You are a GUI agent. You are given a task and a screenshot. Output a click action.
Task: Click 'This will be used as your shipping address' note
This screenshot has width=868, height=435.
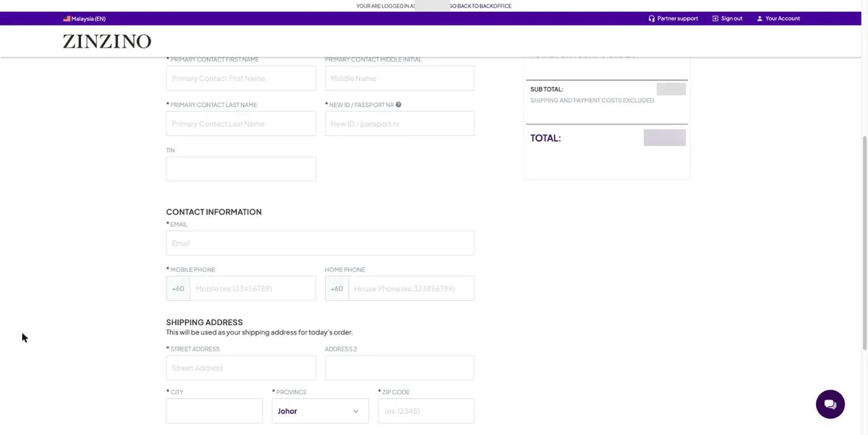click(260, 332)
